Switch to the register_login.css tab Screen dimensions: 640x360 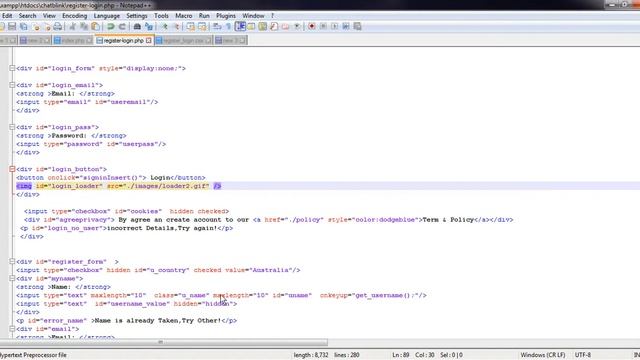183,40
